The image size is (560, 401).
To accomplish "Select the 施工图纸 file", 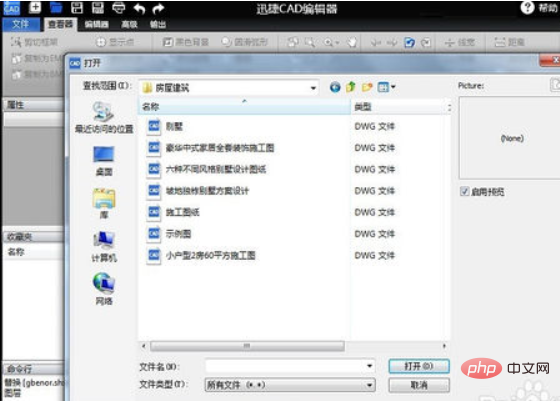I will coord(182,212).
